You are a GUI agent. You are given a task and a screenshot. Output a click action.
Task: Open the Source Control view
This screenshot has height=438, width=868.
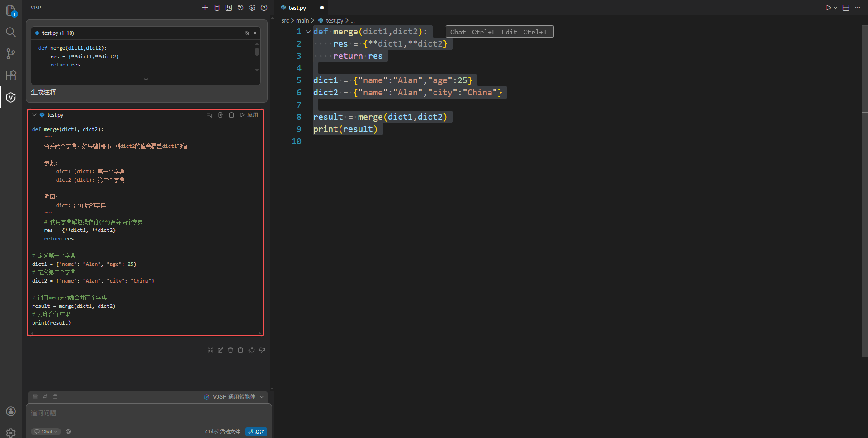pyautogui.click(x=11, y=54)
